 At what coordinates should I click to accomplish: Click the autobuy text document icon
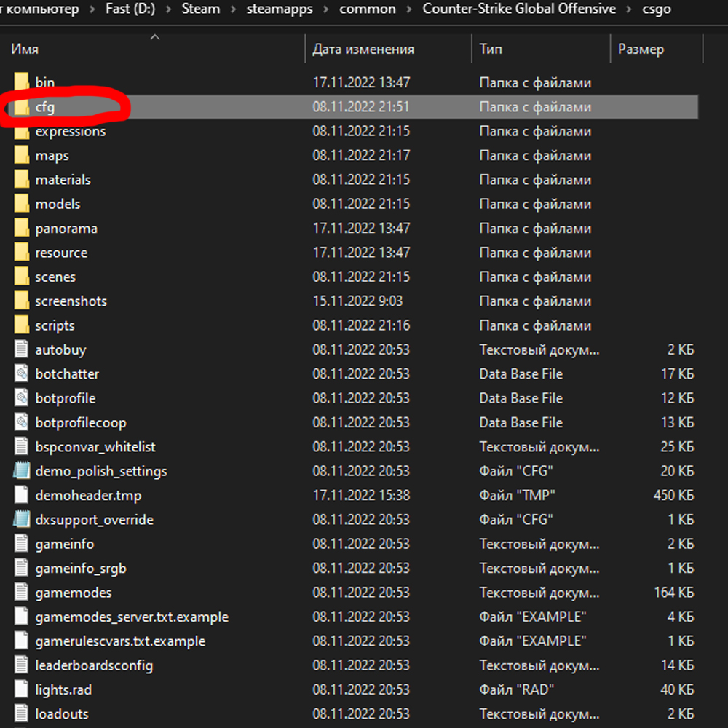tap(21, 349)
